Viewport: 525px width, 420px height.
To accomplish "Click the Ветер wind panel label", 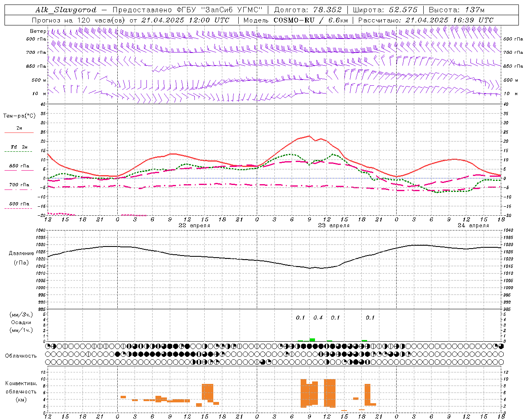I will (x=38, y=31).
